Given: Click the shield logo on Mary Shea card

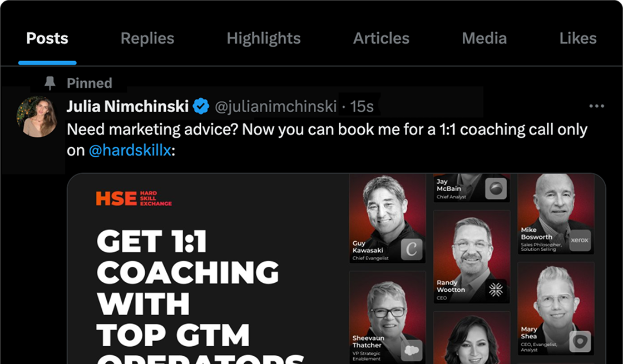Looking at the screenshot, I should click(580, 342).
